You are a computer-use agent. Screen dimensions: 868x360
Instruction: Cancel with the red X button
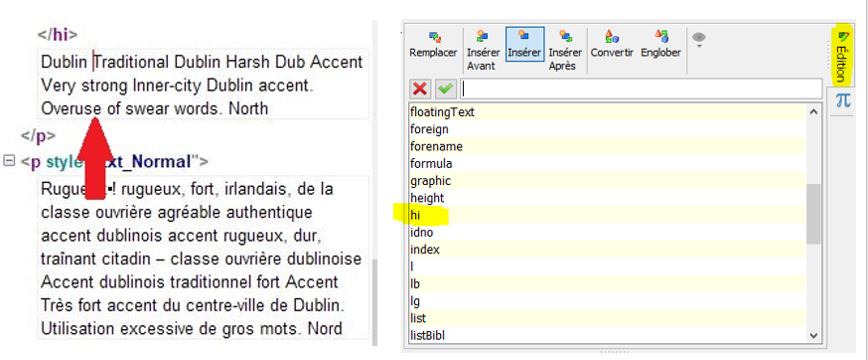pos(421,89)
